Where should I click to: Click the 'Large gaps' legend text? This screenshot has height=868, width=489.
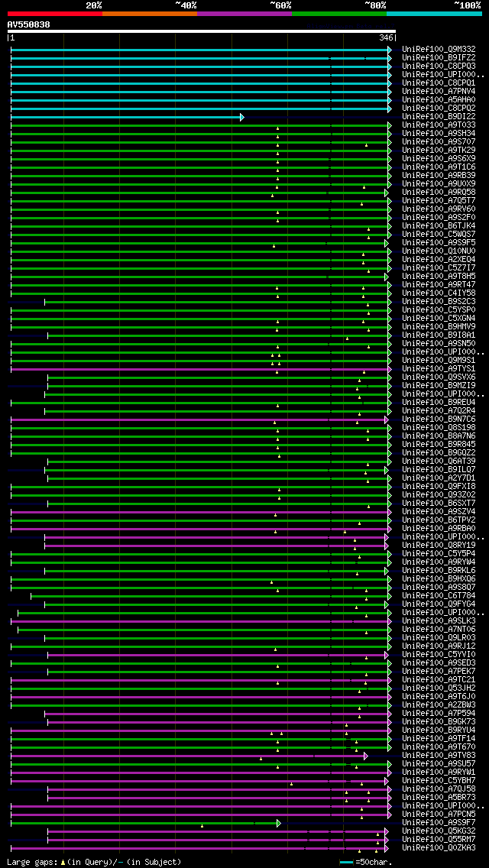(32, 863)
